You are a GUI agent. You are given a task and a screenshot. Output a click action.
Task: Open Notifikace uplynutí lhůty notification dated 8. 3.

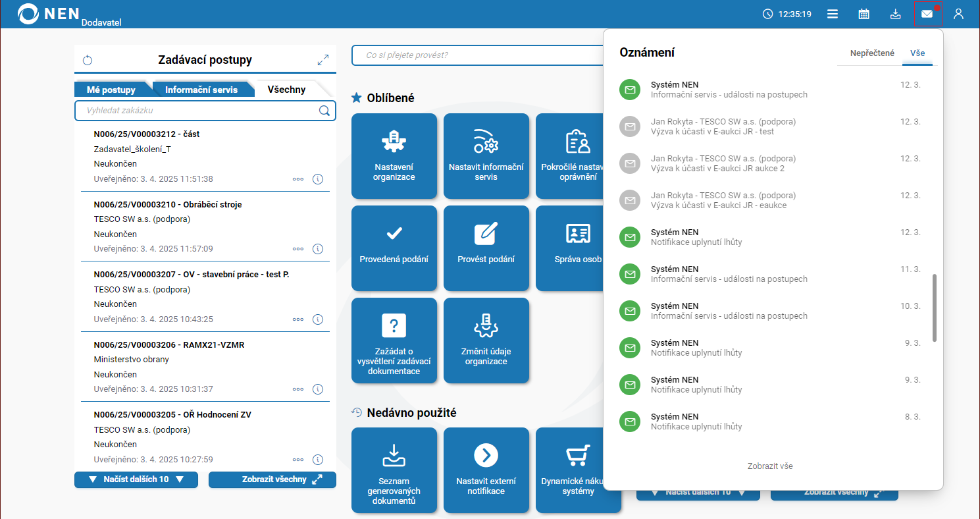coord(770,422)
